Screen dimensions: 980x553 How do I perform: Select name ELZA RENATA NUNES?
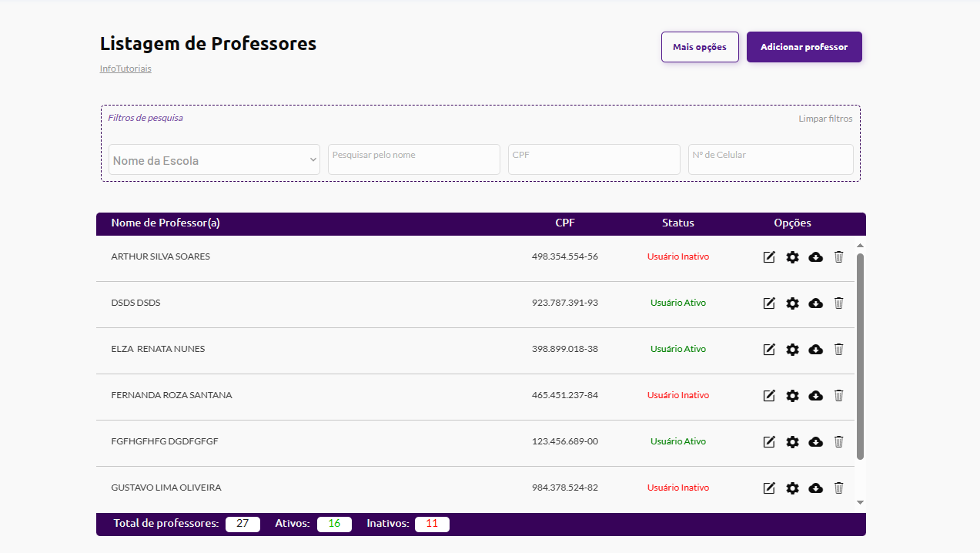coord(158,349)
